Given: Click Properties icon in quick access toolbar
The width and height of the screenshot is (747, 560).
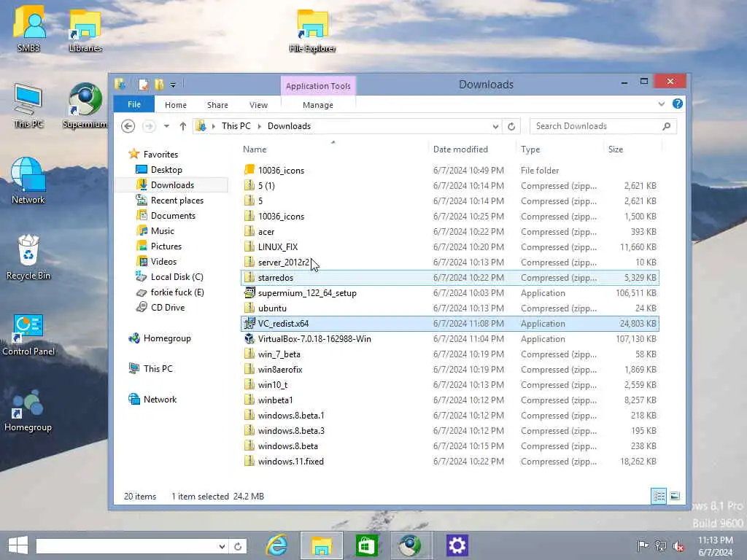Looking at the screenshot, I should pos(144,85).
